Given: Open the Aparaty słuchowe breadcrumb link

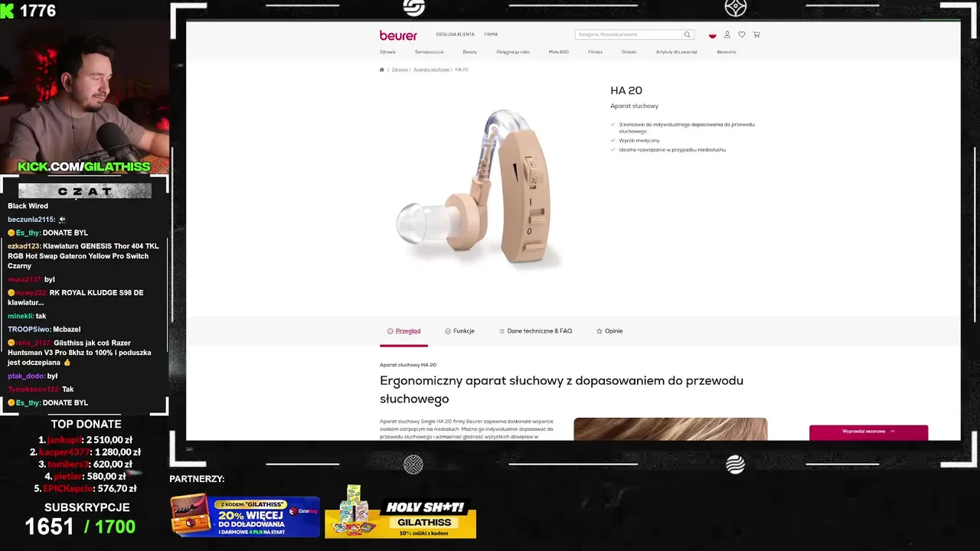Looking at the screenshot, I should tap(432, 70).
